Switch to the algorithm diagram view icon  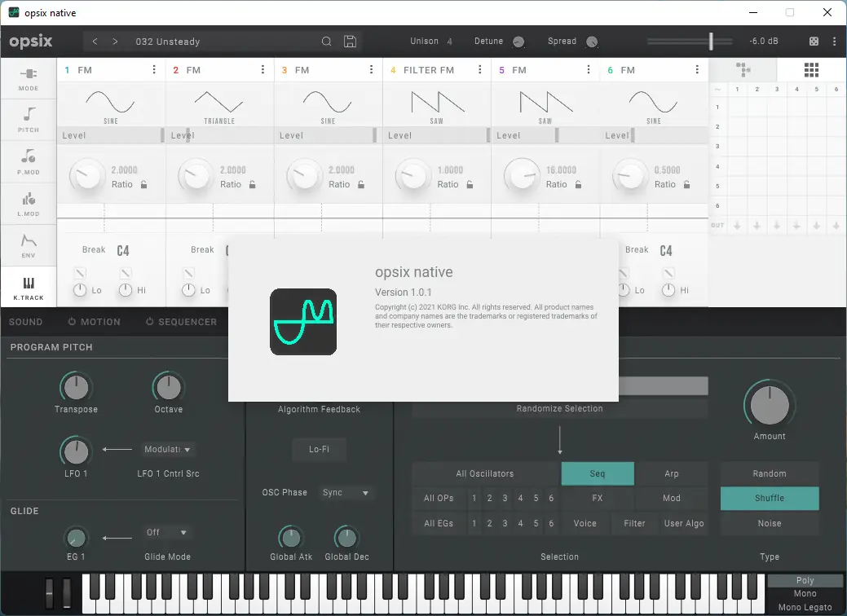743,70
